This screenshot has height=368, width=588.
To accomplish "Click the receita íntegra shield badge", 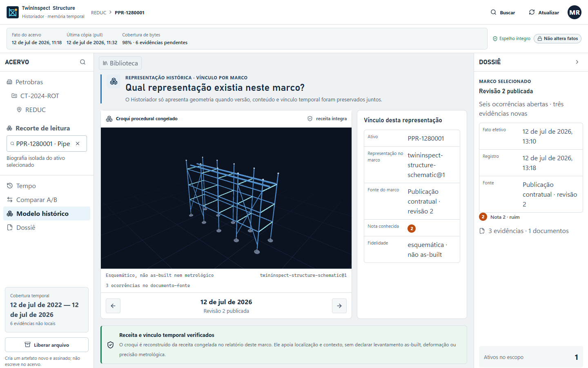I will coord(327,119).
